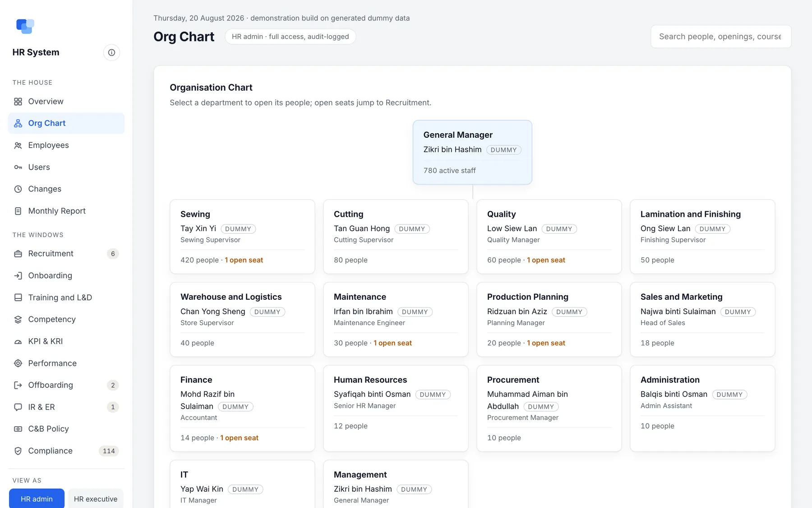
Task: Jump to Quality's 1 open seat
Action: tap(546, 260)
